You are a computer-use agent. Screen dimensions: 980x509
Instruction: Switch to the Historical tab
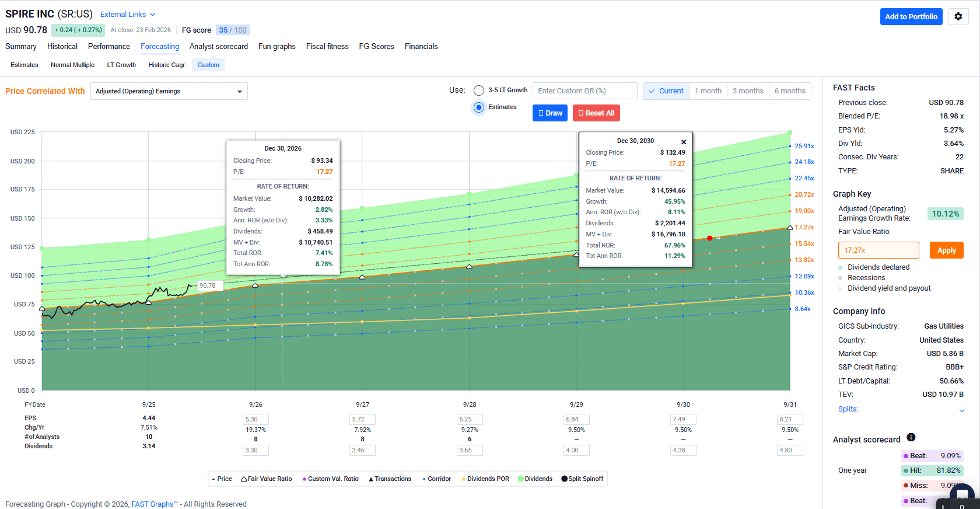tap(62, 47)
